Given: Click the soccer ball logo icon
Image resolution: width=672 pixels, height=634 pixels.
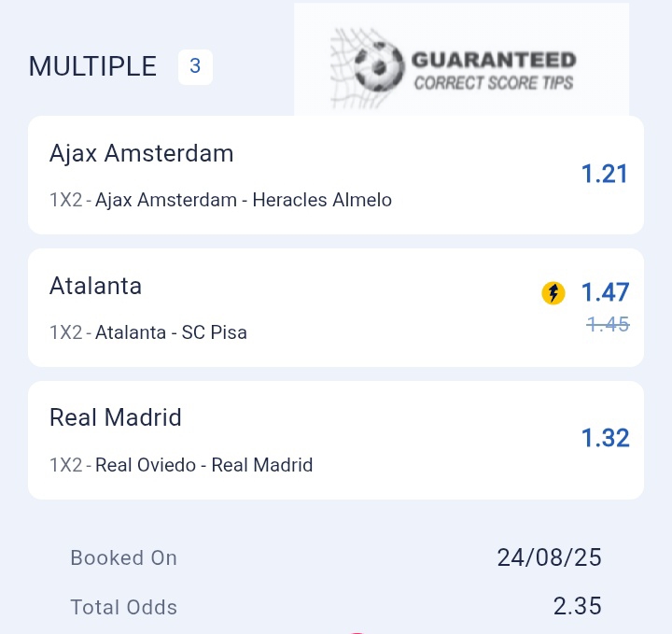Looking at the screenshot, I should pos(379,67).
